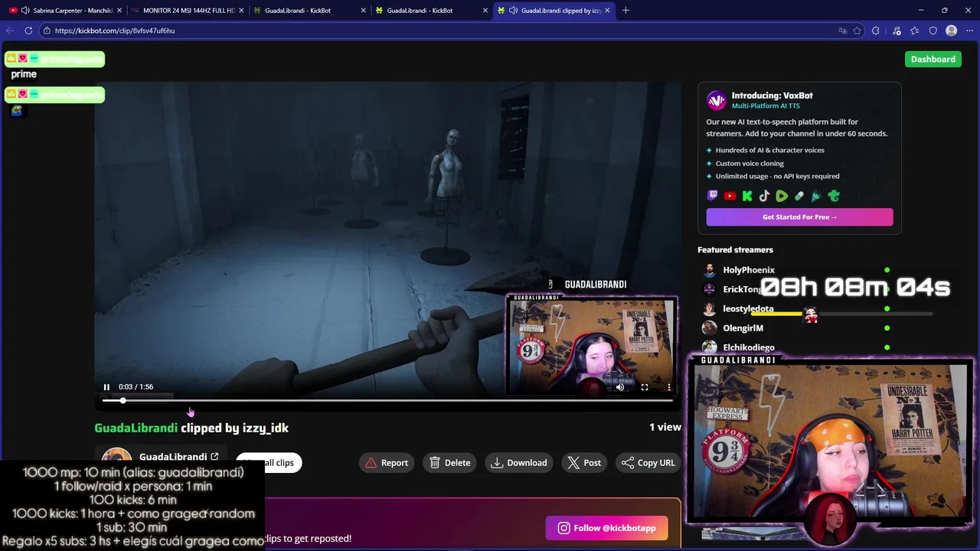Open the browser profile avatar
980x551 pixels.
[x=951, y=31]
